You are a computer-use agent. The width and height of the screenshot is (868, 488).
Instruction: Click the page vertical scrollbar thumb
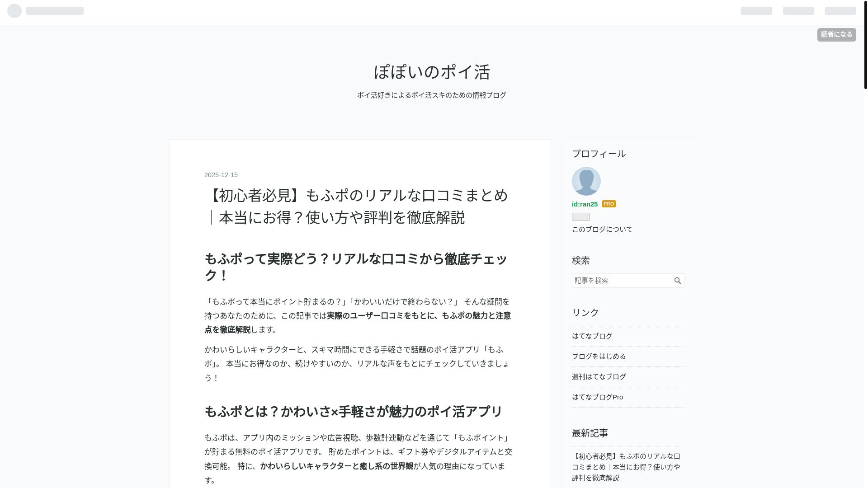tap(865, 44)
